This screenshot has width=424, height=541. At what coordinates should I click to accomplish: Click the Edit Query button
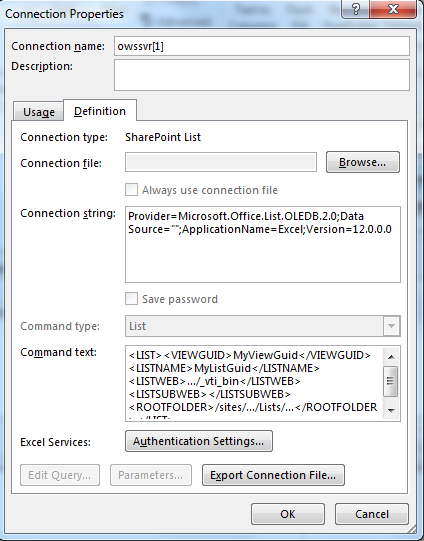[60, 475]
